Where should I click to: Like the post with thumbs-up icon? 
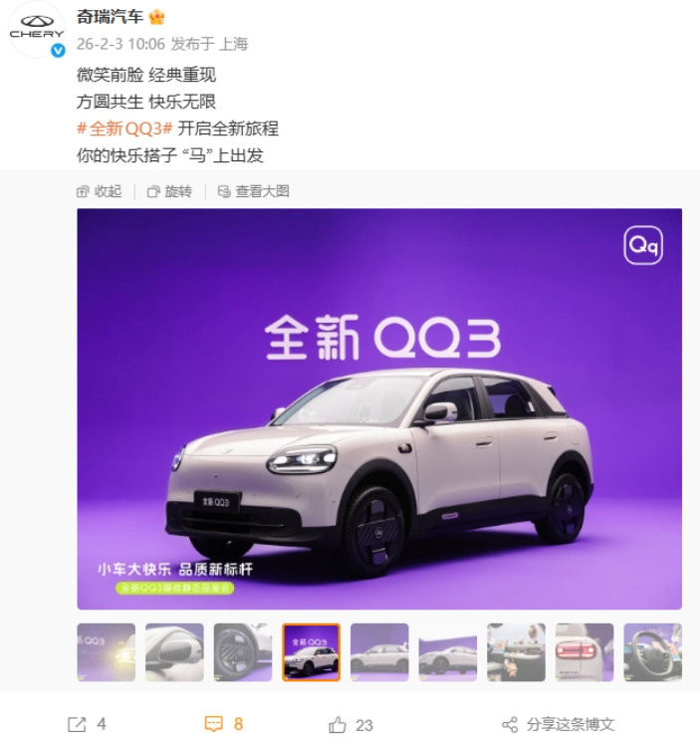[x=338, y=724]
